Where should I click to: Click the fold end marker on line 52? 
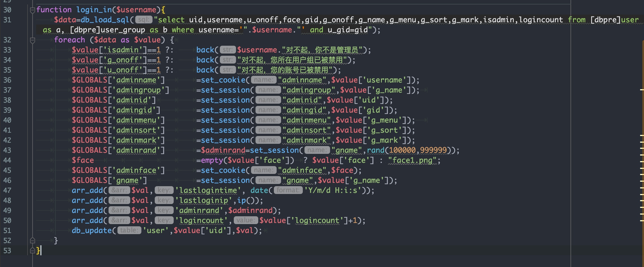[x=32, y=241]
